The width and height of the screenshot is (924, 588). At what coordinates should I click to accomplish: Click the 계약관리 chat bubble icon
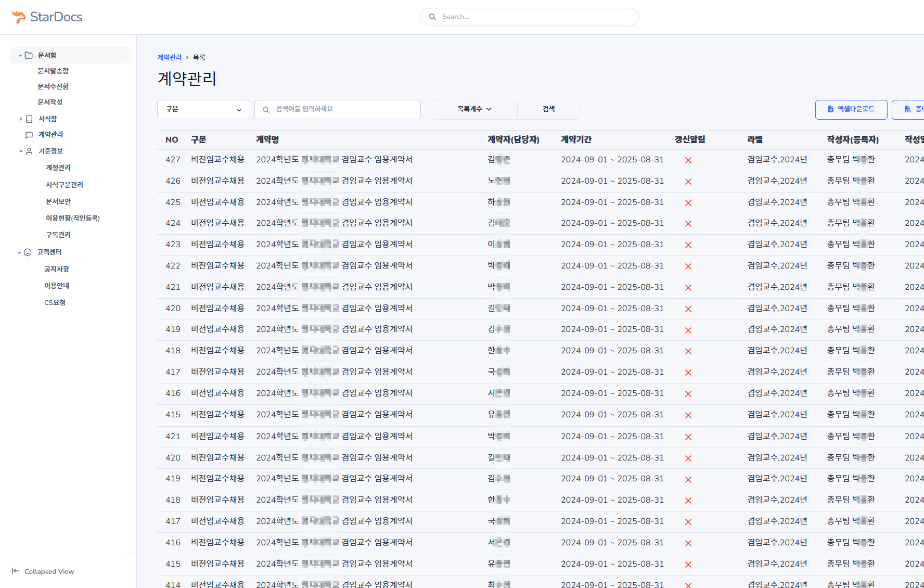tap(29, 135)
